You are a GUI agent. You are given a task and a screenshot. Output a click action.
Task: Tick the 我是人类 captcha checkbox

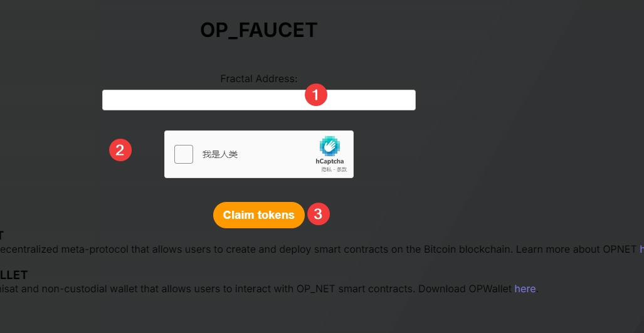(x=184, y=154)
